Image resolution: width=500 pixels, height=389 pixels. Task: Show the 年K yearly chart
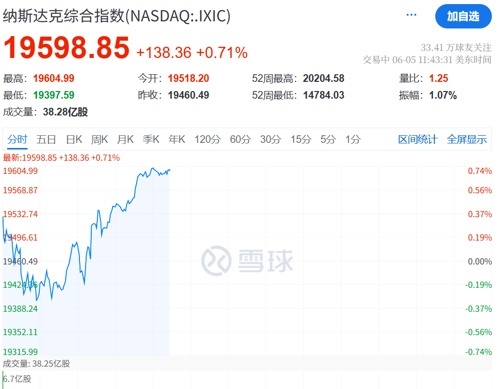pyautogui.click(x=177, y=139)
